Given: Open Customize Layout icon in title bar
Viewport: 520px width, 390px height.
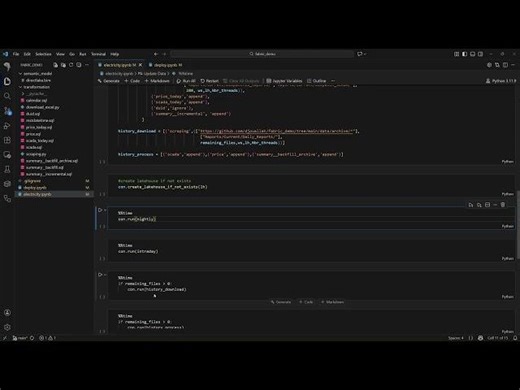Looking at the screenshot, I should (x=456, y=54).
